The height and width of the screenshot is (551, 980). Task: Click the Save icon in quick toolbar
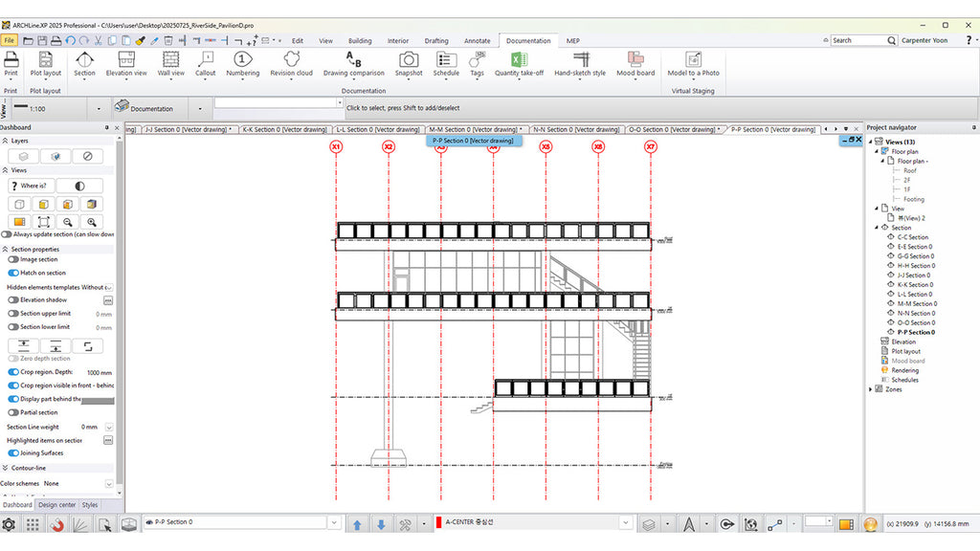(42, 40)
